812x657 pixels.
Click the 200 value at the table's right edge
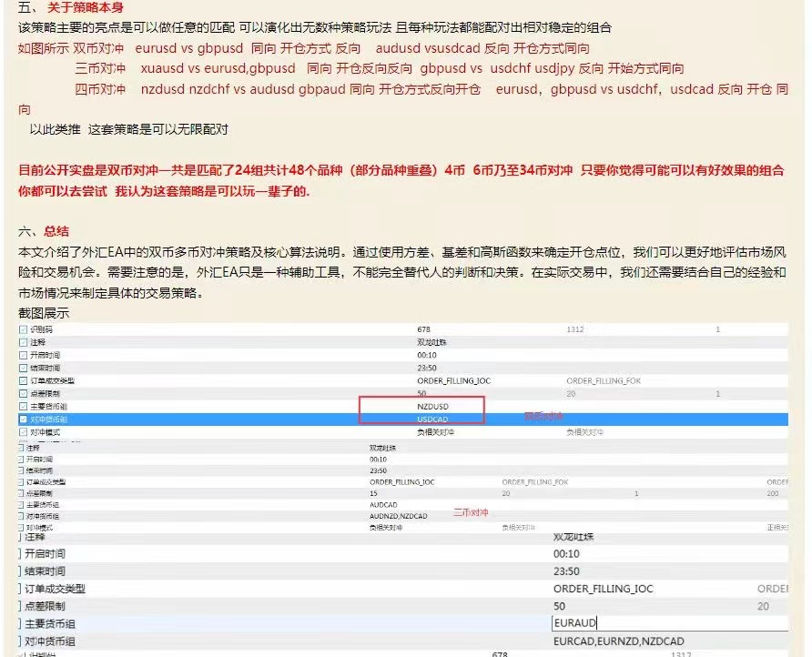click(x=773, y=493)
